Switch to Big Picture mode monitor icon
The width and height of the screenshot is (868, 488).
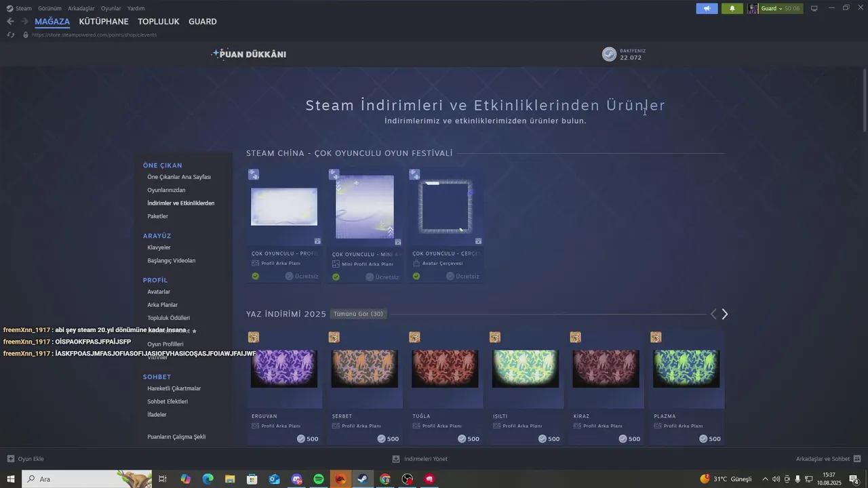(814, 8)
